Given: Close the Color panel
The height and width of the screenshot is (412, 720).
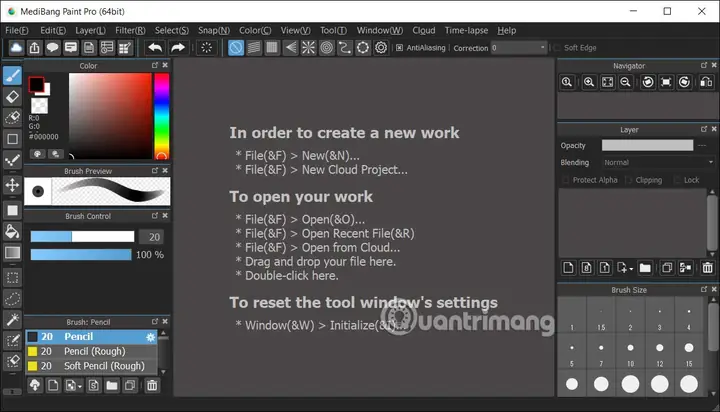Looking at the screenshot, I should [165, 65].
